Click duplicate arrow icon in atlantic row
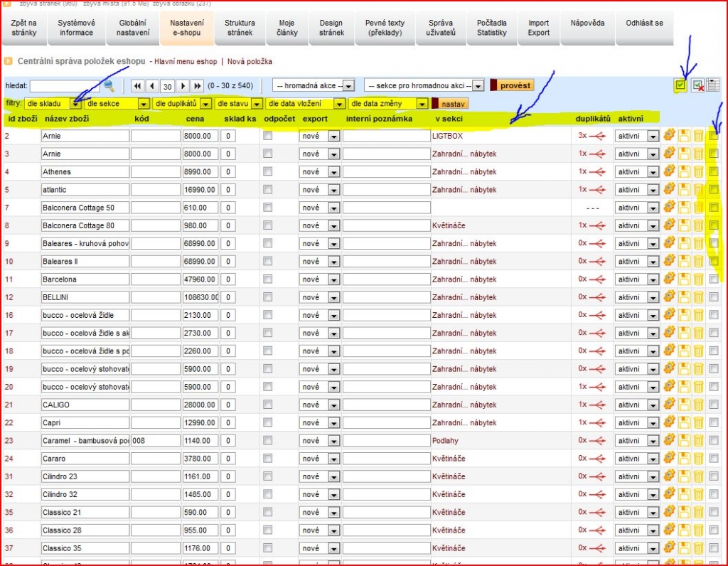728x566 pixels. tap(597, 189)
